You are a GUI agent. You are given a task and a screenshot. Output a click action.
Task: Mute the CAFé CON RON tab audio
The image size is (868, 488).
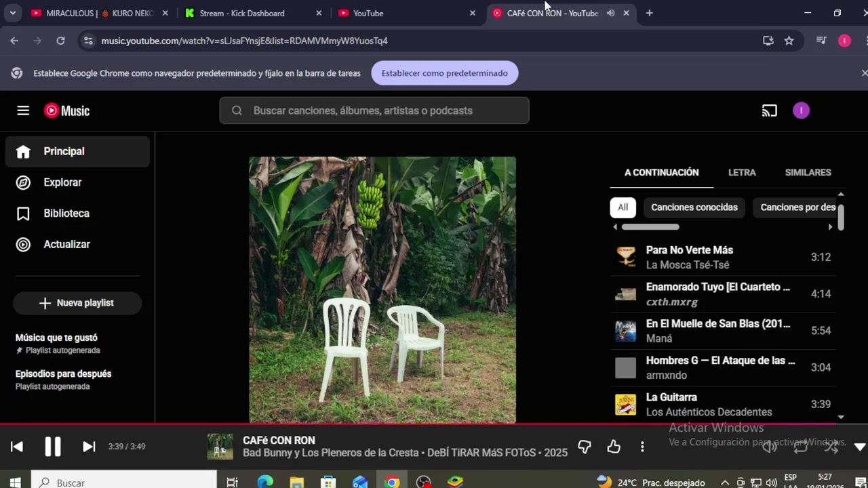point(610,13)
